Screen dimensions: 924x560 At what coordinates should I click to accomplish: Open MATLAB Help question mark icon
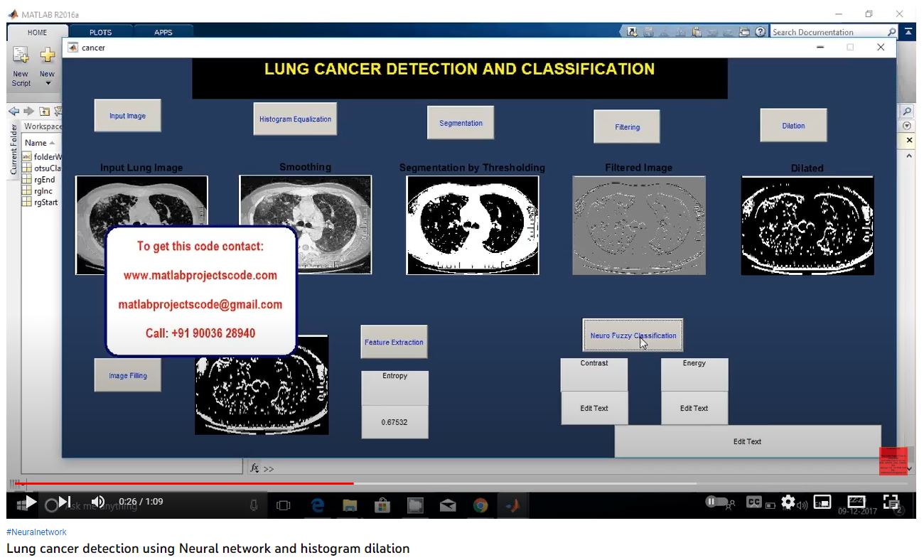click(x=761, y=32)
